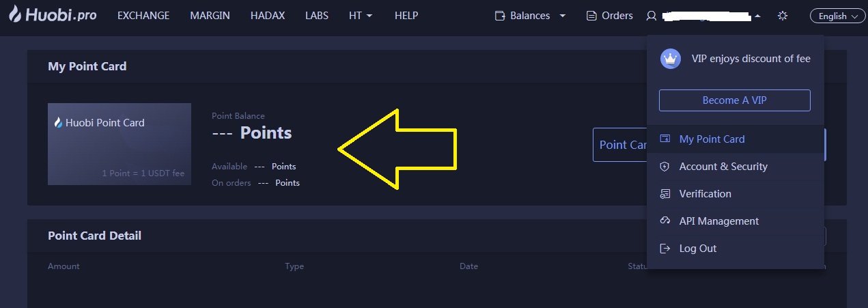
Task: Go to HADAX
Action: (268, 15)
